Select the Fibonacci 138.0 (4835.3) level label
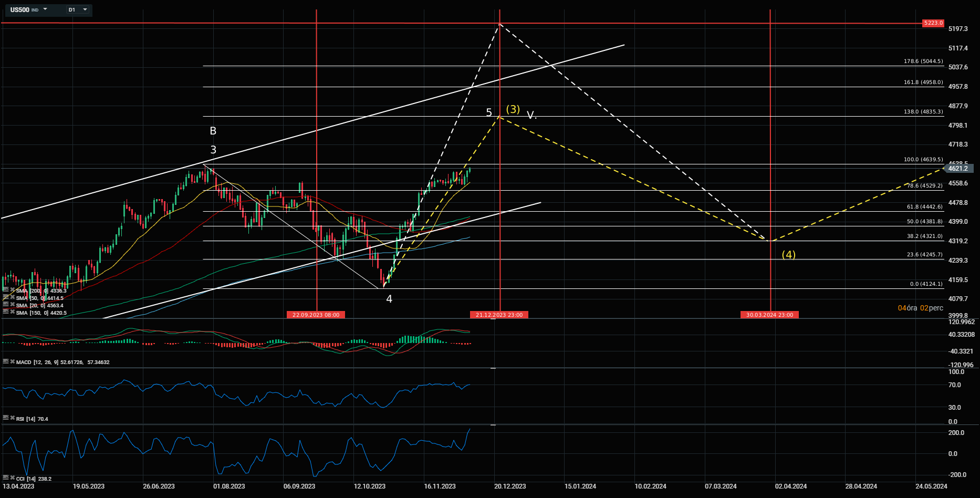 (x=923, y=112)
